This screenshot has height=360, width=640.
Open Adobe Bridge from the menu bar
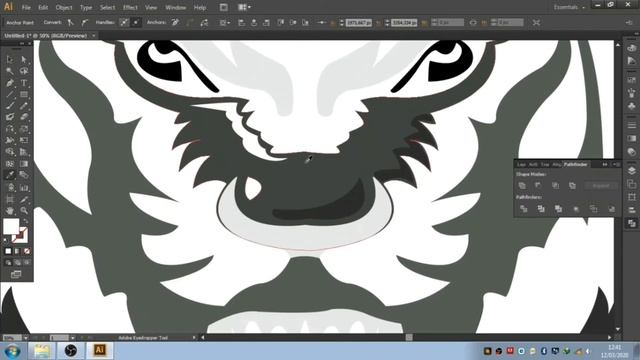[224, 7]
